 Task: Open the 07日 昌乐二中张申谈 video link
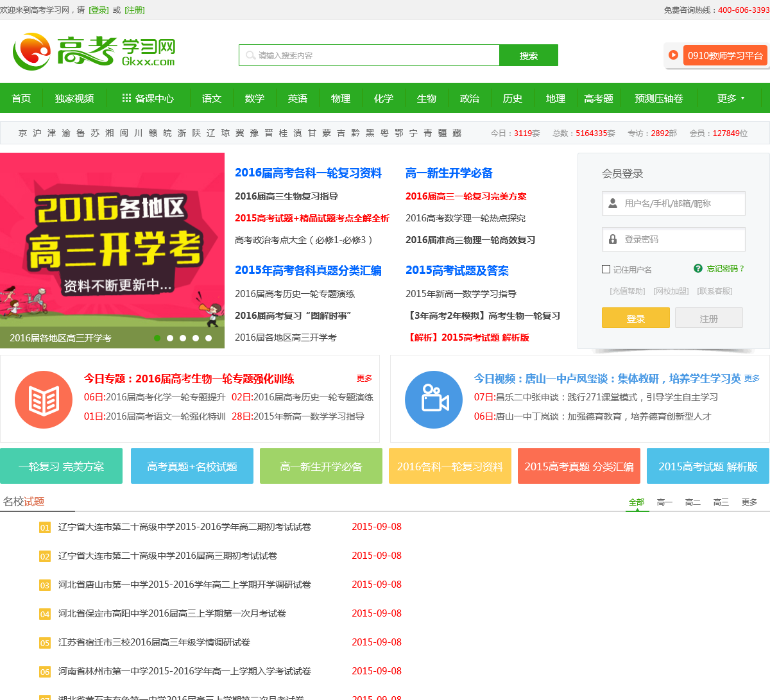pyautogui.click(x=596, y=397)
